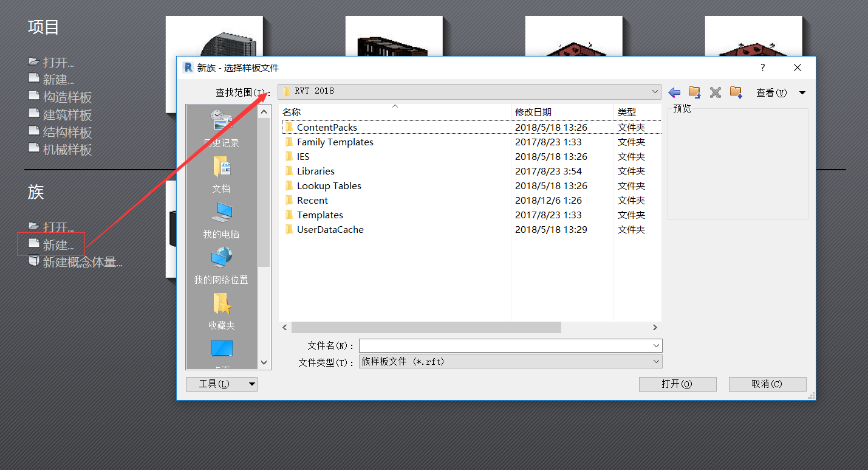Select the Templates folder

pos(313,215)
